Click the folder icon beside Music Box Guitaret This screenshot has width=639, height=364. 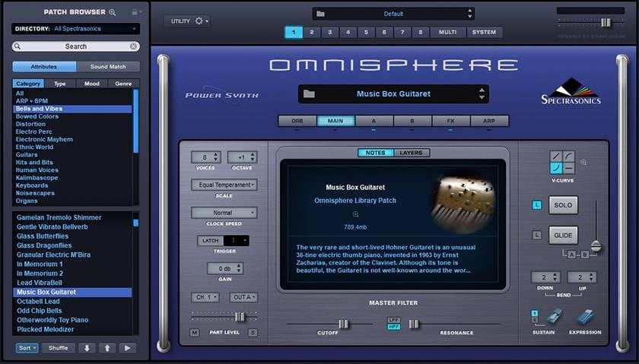coord(309,94)
